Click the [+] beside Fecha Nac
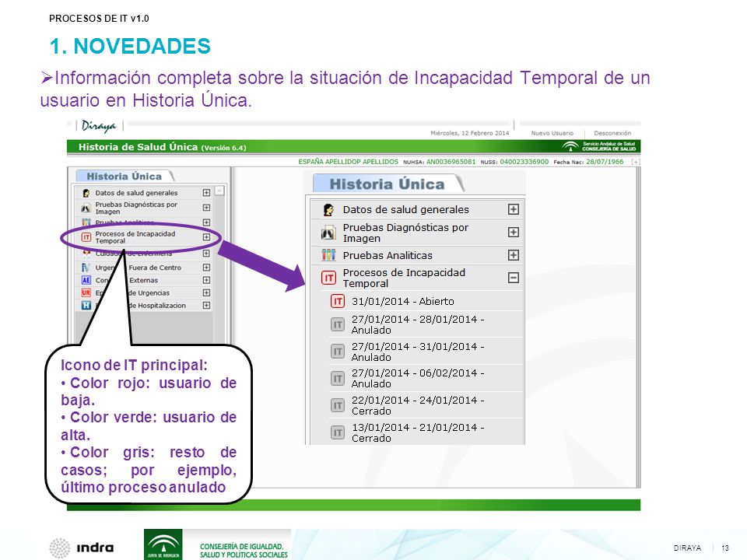Screen dimensions: 747x560 point(636,162)
